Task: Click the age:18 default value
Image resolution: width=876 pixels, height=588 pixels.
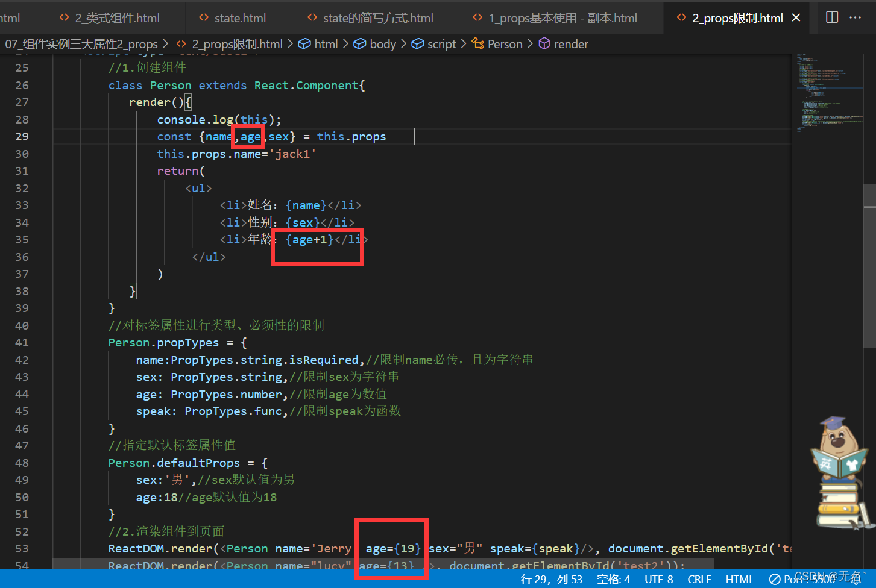Action: click(x=157, y=498)
